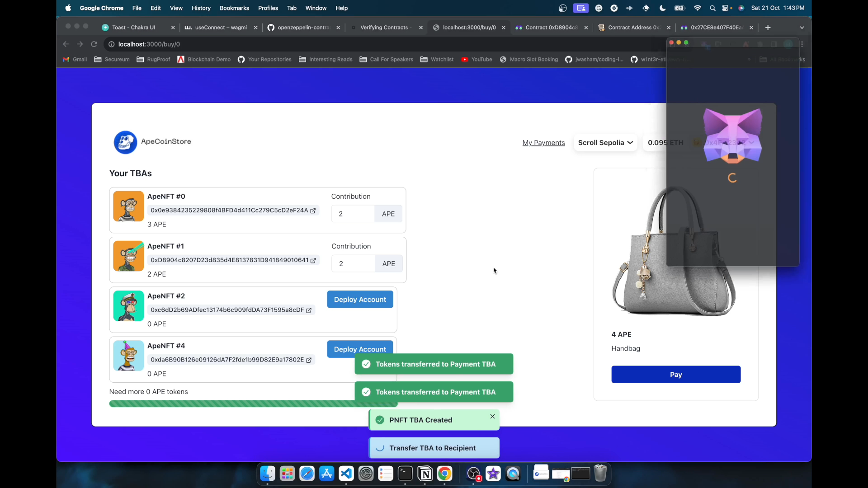
Task: Open the Secureum bookmarks folder
Action: click(x=112, y=59)
